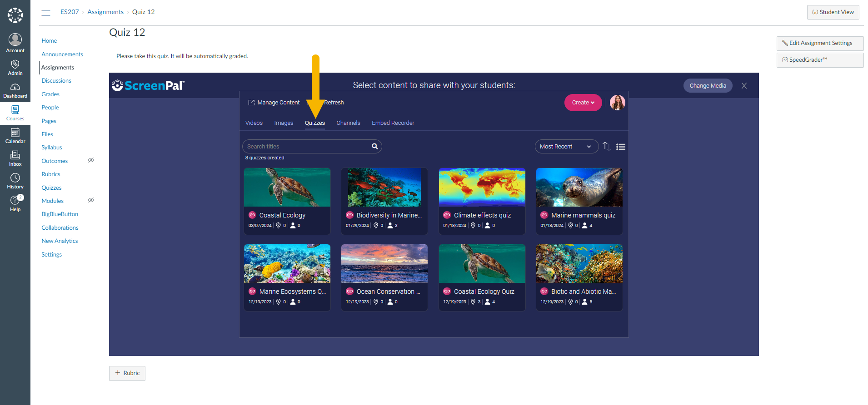Open Admin in the global navigation

[x=15, y=68]
